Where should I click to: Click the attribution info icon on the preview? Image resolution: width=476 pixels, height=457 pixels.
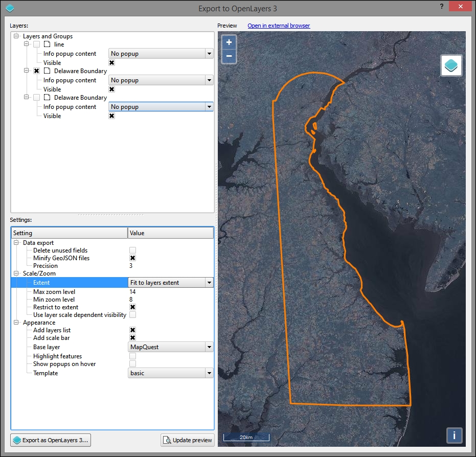point(454,436)
